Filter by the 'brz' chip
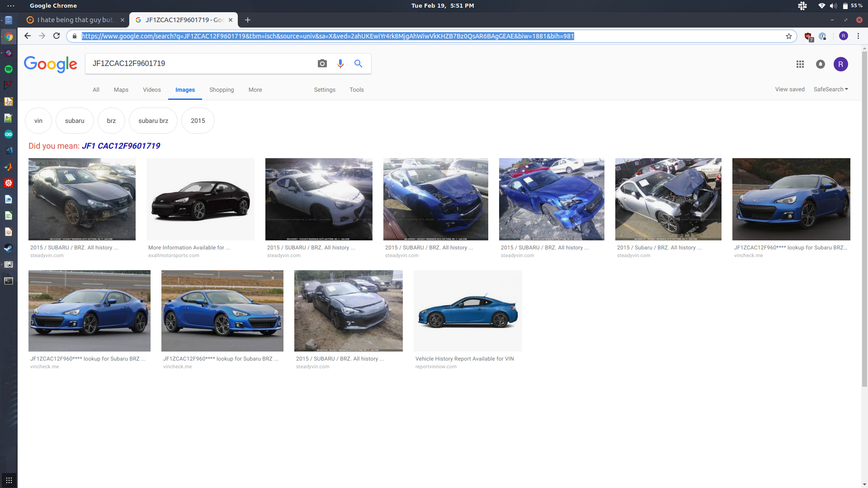The width and height of the screenshot is (868, 488). 111,121
